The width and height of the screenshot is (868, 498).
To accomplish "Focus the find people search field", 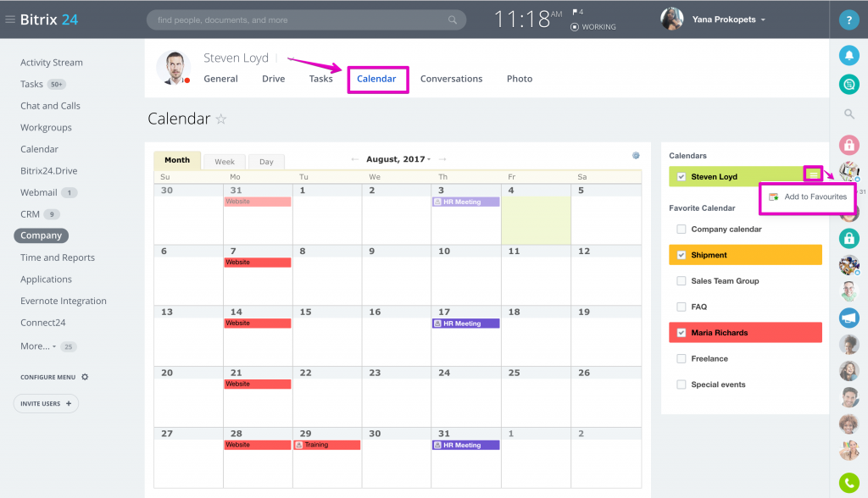I will click(x=306, y=20).
